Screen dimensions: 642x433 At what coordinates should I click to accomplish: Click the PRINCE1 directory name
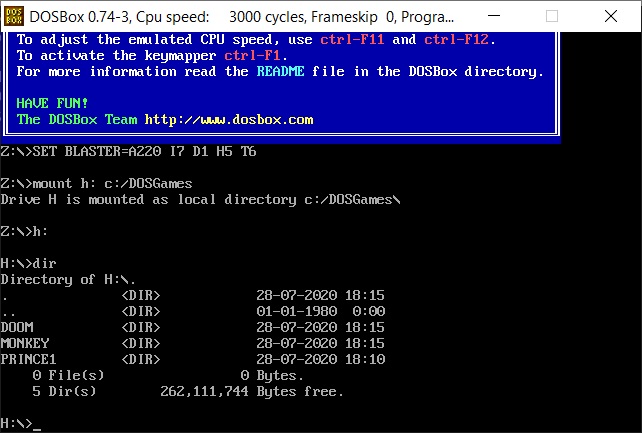click(29, 359)
